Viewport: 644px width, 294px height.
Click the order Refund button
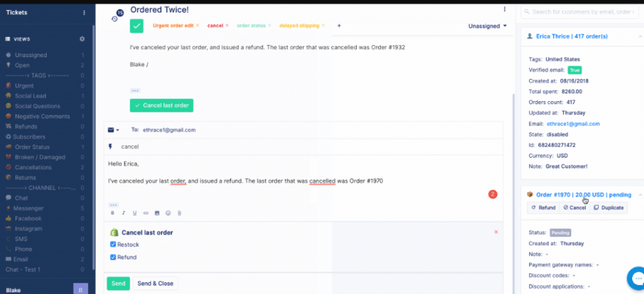coord(543,207)
